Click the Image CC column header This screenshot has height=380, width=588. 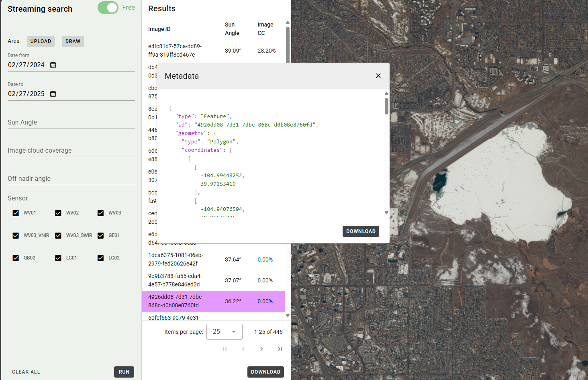[265, 29]
